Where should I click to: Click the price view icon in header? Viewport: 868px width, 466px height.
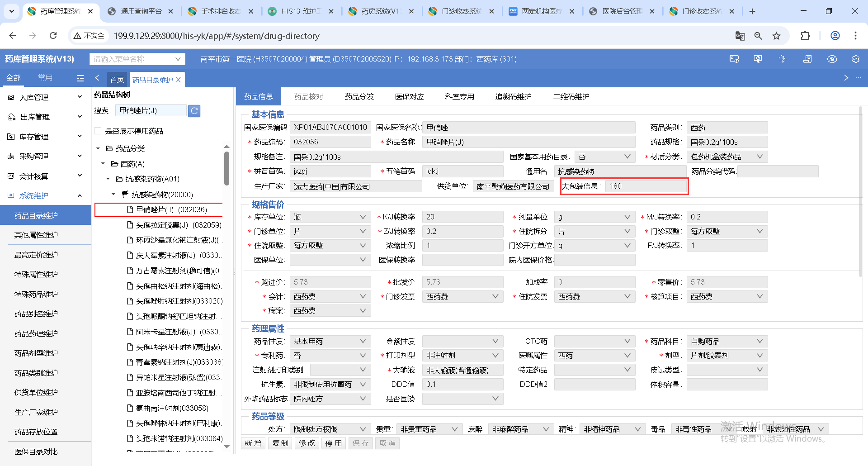pos(734,59)
